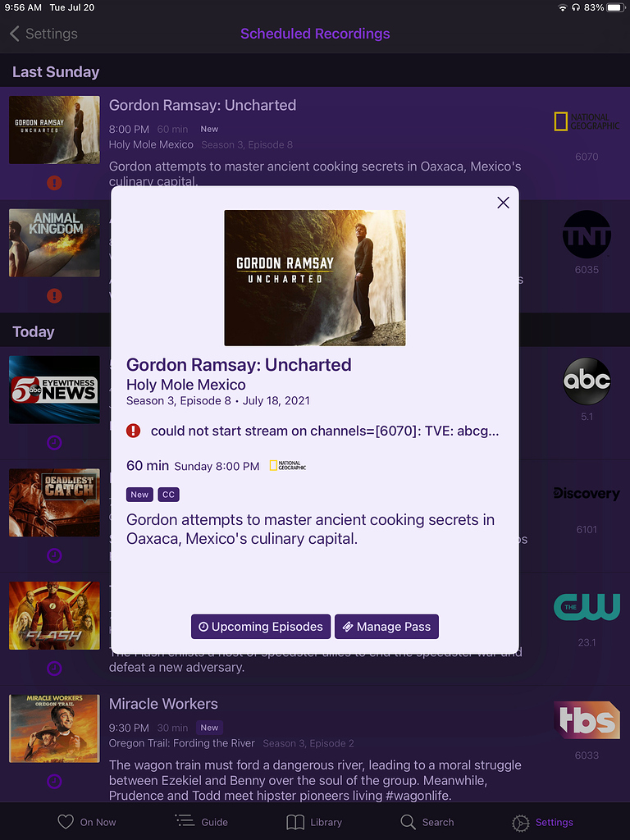The width and height of the screenshot is (630, 840).
Task: Open the Library tab
Action: point(314,822)
